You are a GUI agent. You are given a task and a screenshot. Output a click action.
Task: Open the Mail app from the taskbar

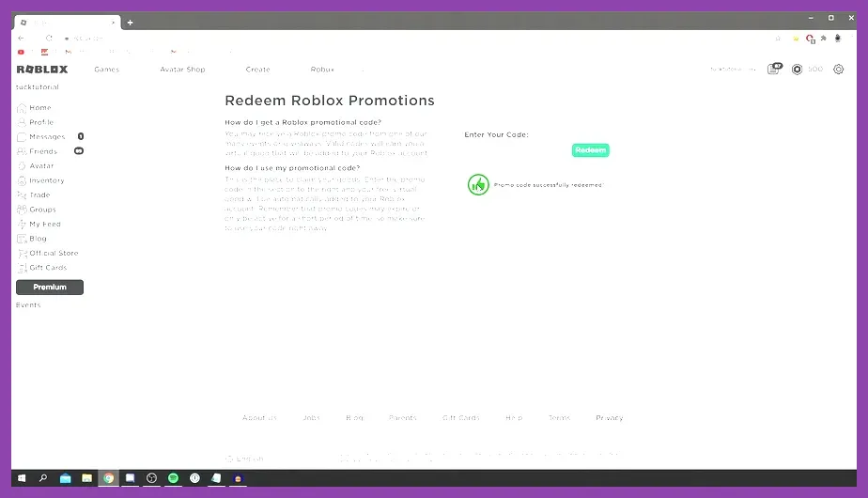[66, 478]
